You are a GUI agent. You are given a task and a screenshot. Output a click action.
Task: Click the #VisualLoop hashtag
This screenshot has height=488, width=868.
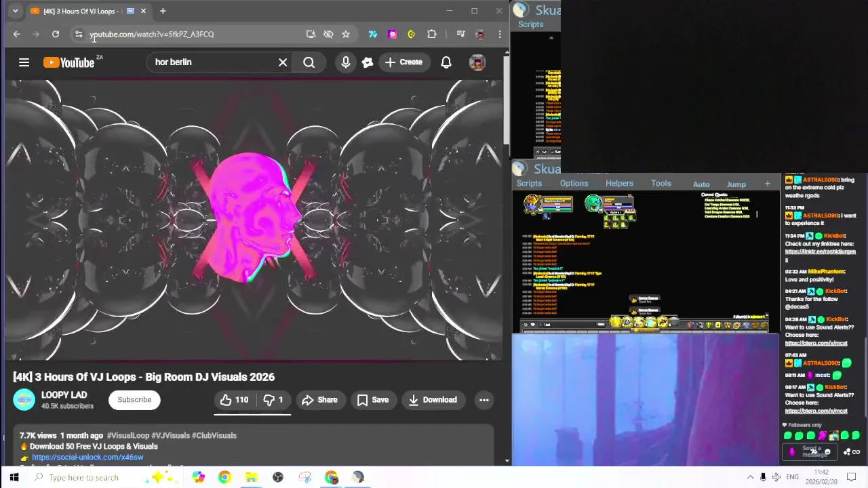tap(127, 436)
